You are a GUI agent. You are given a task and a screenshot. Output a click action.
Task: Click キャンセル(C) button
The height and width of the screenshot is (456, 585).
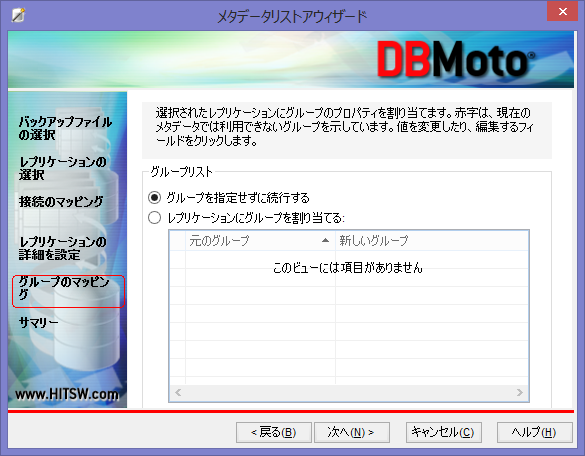point(444,432)
